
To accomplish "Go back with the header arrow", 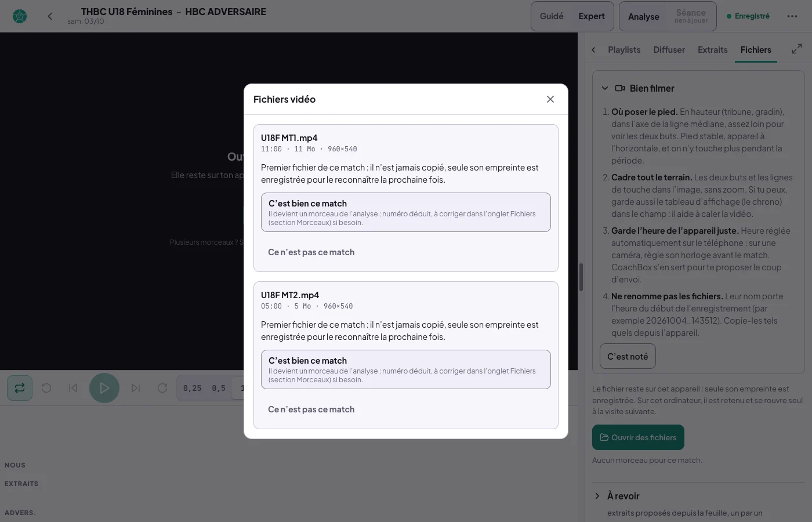I will click(50, 16).
